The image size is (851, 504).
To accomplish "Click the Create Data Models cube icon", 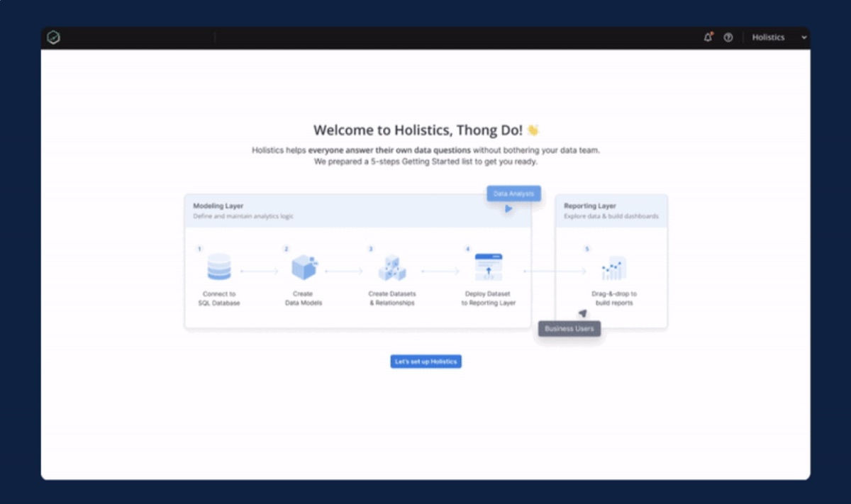I will tap(304, 268).
